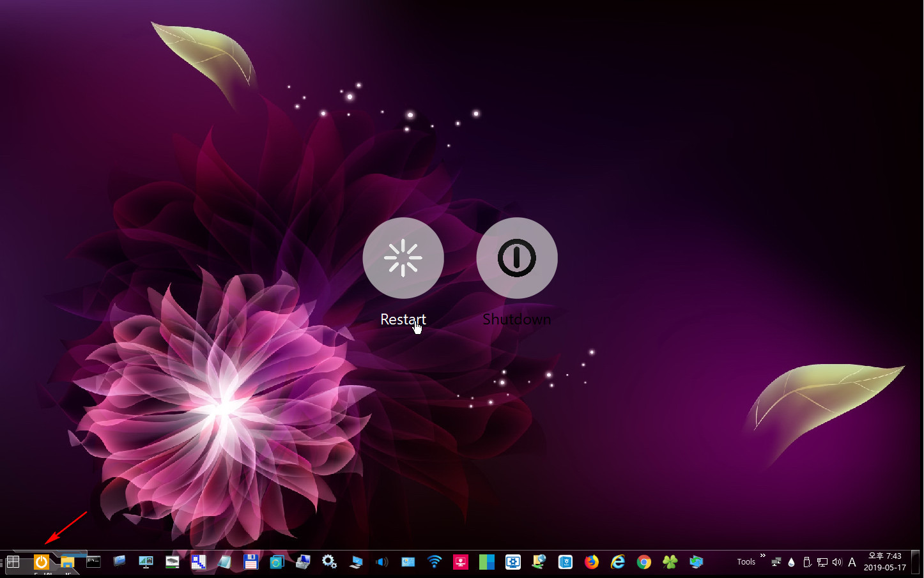Click the orange power icon in taskbar
The height and width of the screenshot is (578, 924).
42,562
